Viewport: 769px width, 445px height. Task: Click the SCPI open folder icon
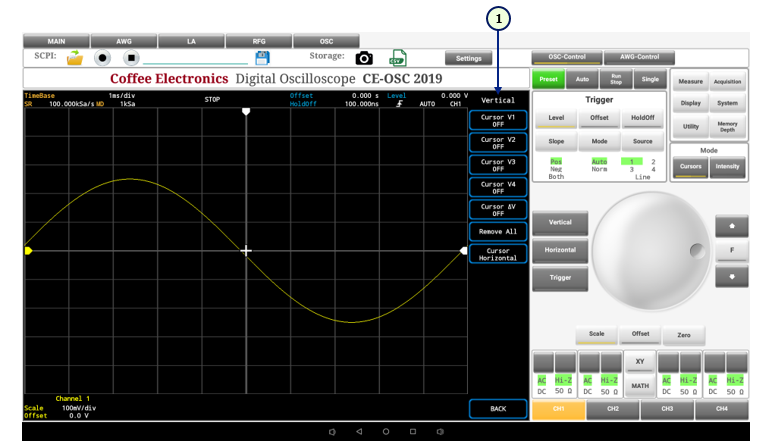pos(75,58)
